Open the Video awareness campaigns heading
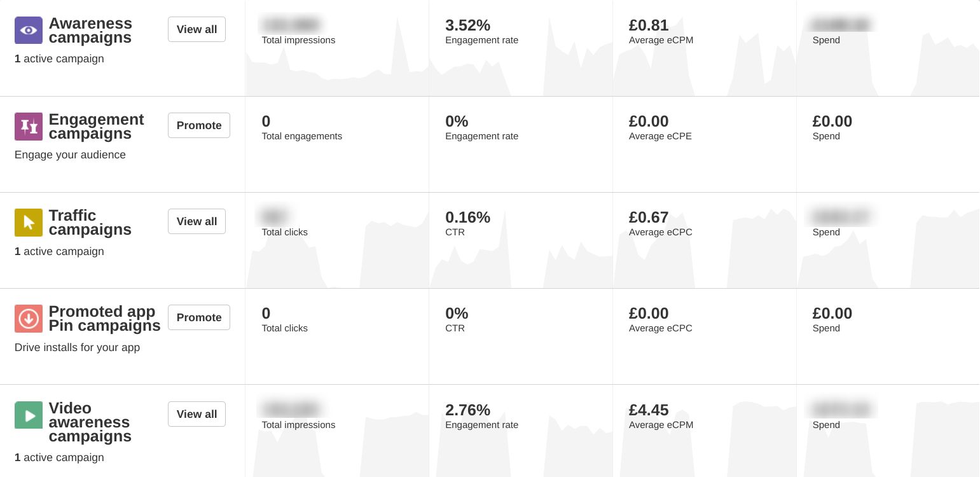The width and height of the screenshot is (980, 477). (x=90, y=422)
